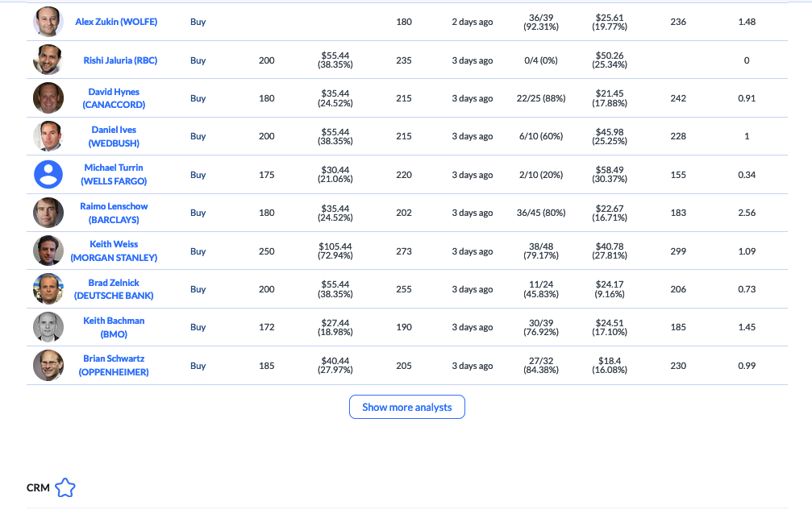Click Alex Zukin's profile photo
This screenshot has width=812, height=518.
coord(48,22)
